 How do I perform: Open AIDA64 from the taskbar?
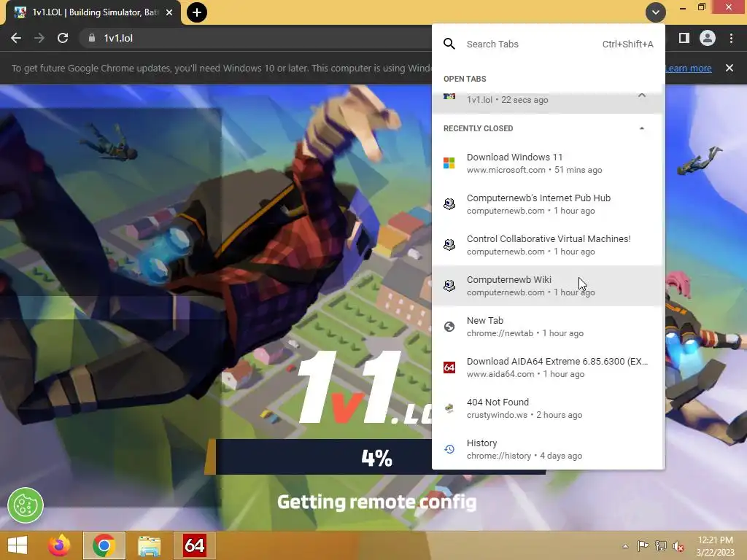pos(194,545)
